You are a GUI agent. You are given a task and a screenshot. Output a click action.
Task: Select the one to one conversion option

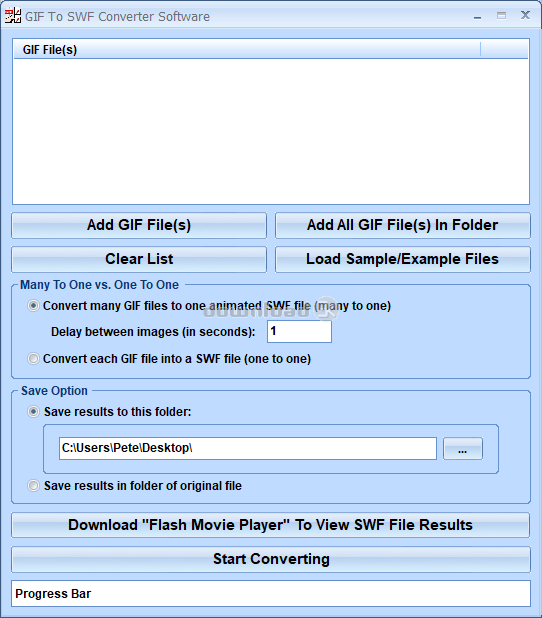[x=33, y=359]
